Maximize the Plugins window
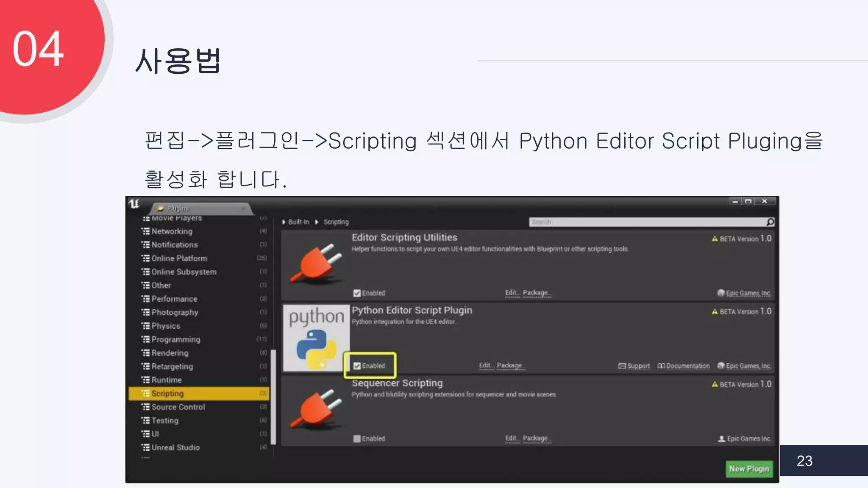Viewport: 868px width, 488px height. 748,202
